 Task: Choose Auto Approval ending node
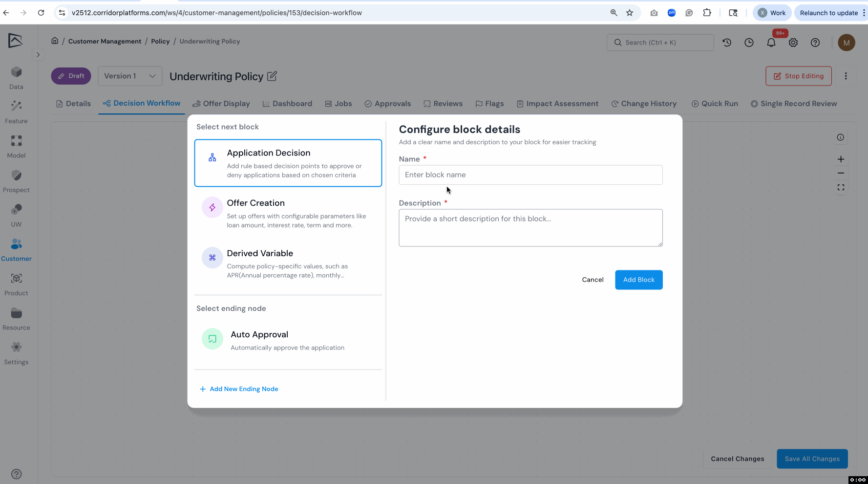coord(288,340)
